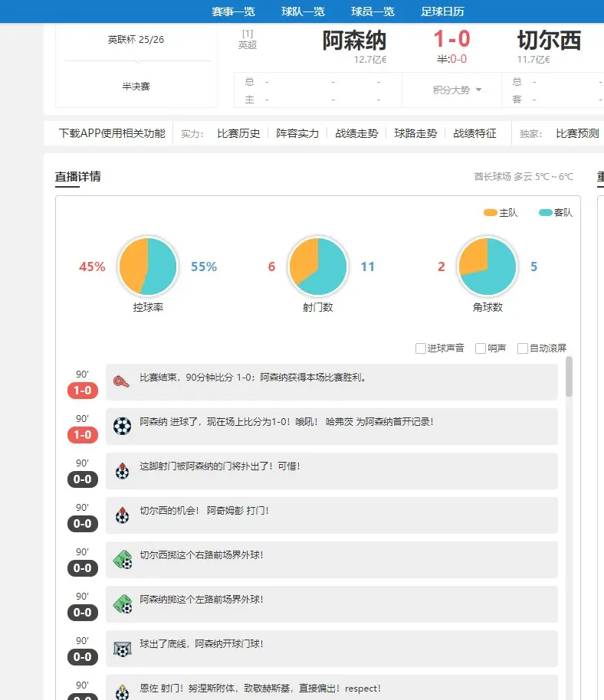The width and height of the screenshot is (604, 700).
Task: Open the 阿森纳 team name link
Action: click(x=354, y=41)
